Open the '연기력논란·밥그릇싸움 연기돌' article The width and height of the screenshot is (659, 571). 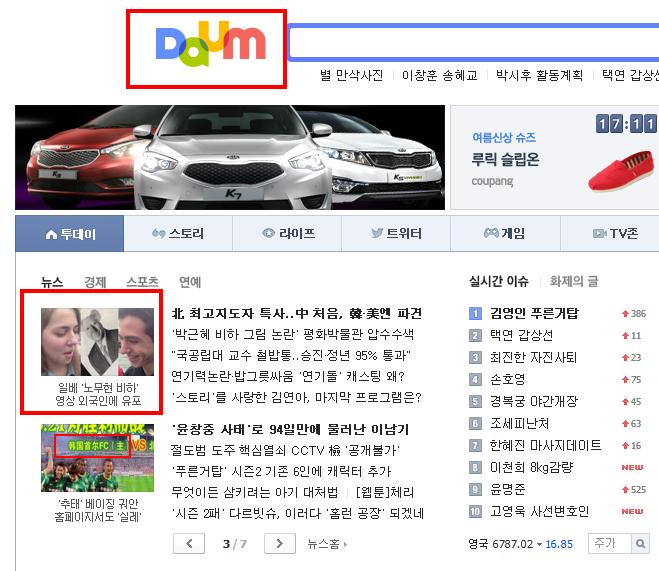(x=288, y=376)
